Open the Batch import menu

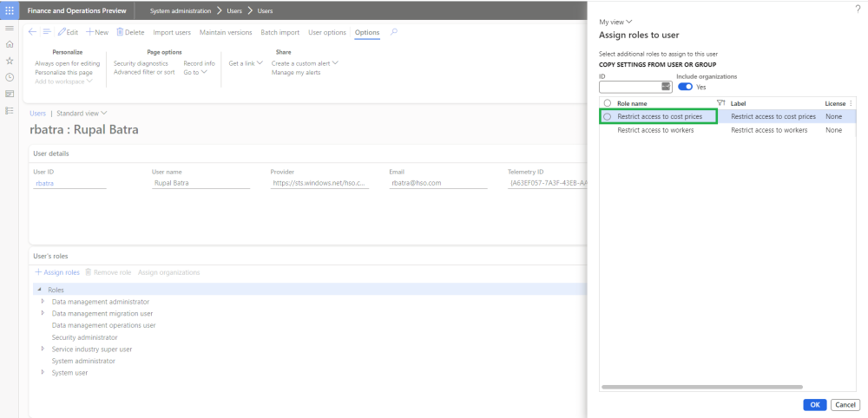(280, 32)
